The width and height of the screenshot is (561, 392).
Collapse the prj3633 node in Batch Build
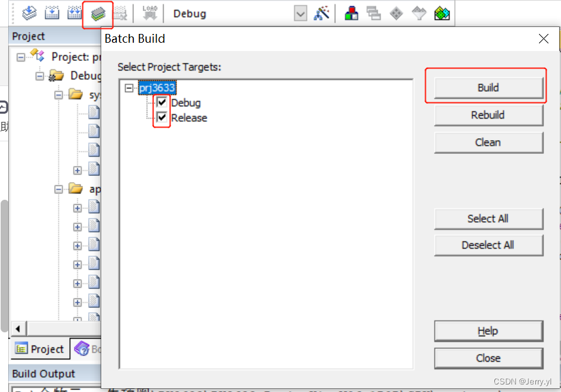click(129, 87)
